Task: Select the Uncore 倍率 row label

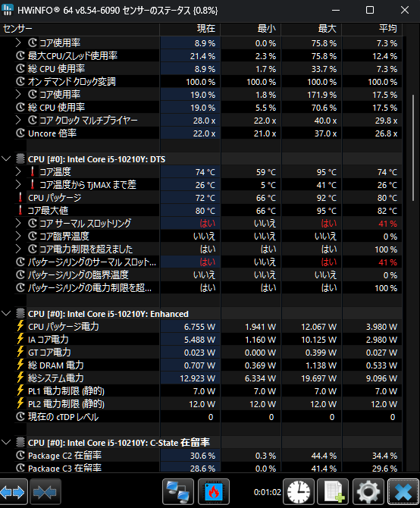Action: pos(52,133)
